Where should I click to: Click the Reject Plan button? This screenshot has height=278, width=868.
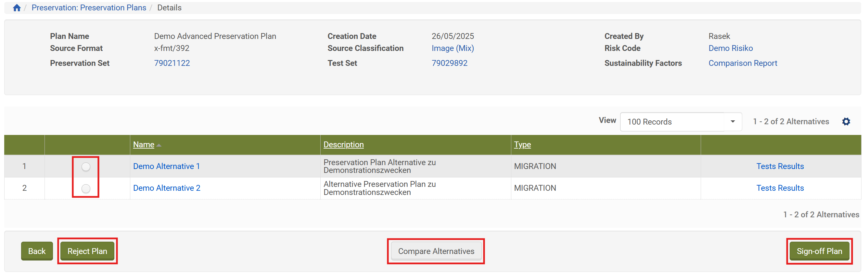(87, 251)
